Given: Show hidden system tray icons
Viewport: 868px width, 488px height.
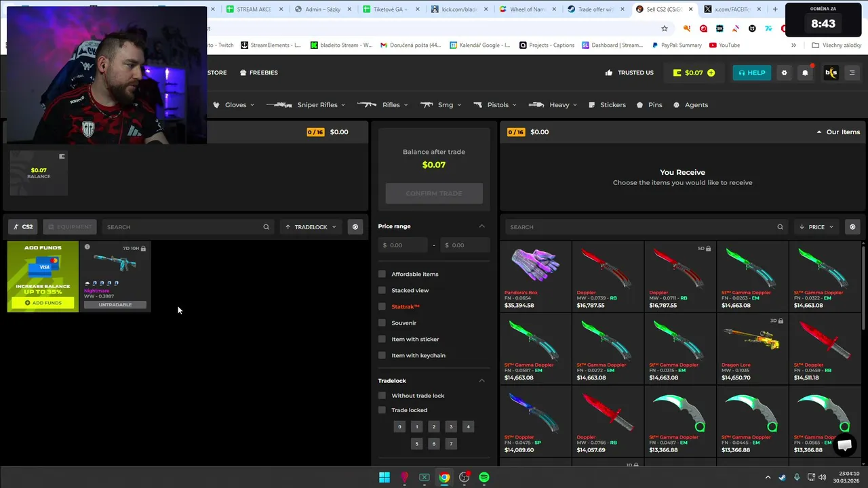Looking at the screenshot, I should tap(768, 477).
